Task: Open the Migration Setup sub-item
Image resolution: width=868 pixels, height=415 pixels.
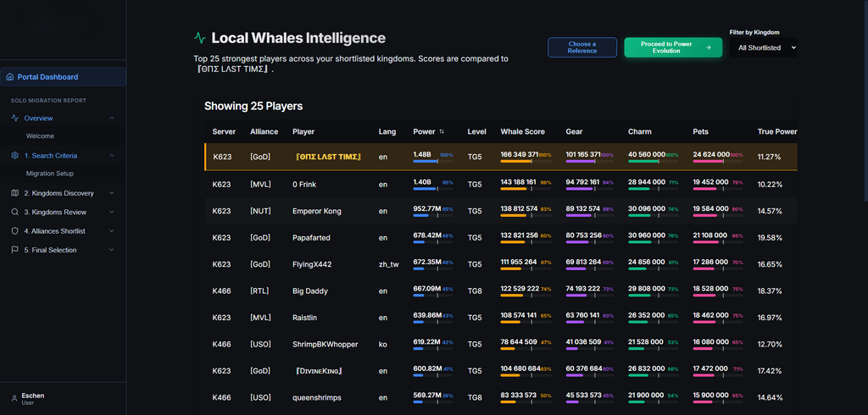Action: click(x=50, y=174)
